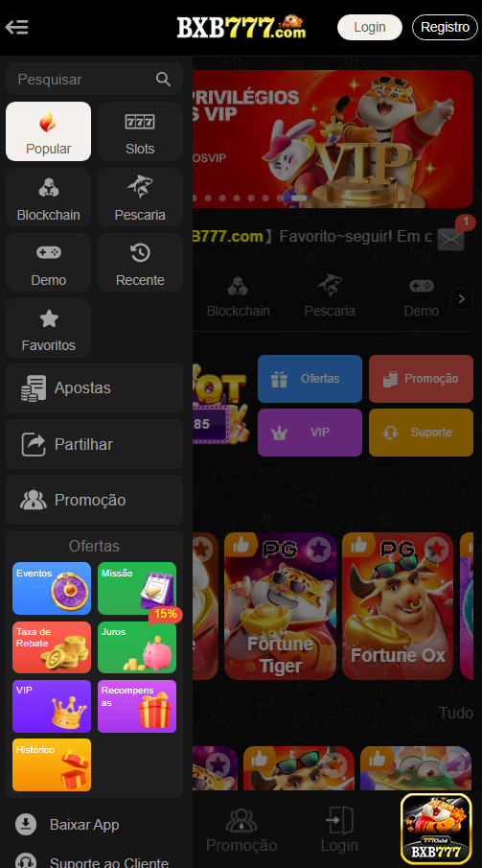Screen dimensions: 482x868
Task: Collapse the side menu with arrow icon
Action: (16, 27)
